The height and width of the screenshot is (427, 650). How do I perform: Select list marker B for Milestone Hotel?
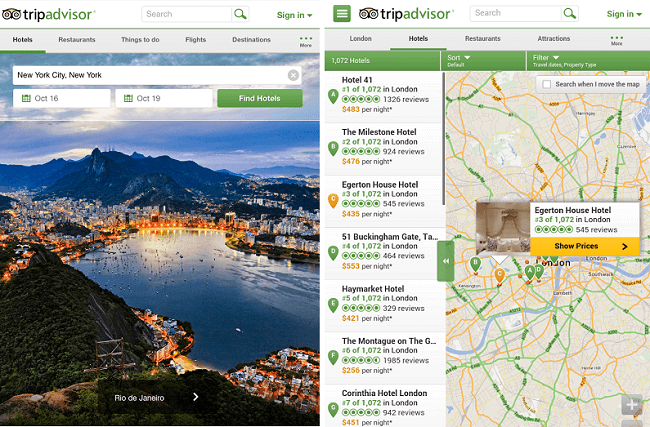(333, 148)
